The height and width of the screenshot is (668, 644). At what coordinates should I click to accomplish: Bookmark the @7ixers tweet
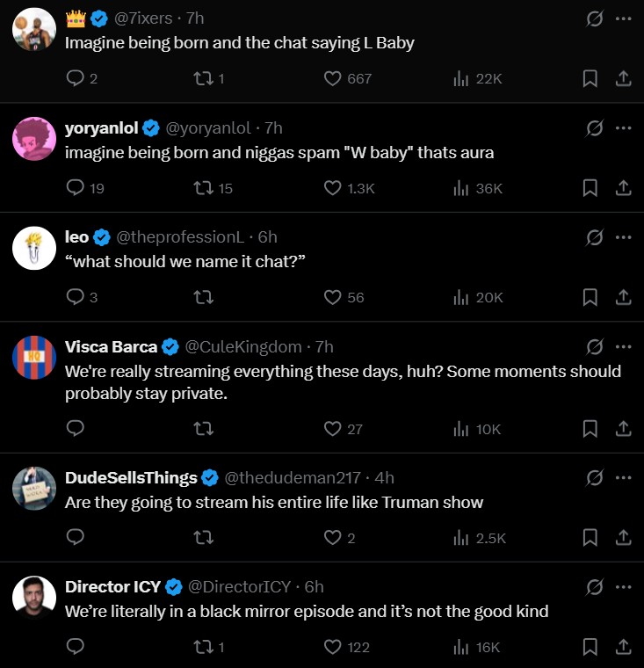click(590, 78)
